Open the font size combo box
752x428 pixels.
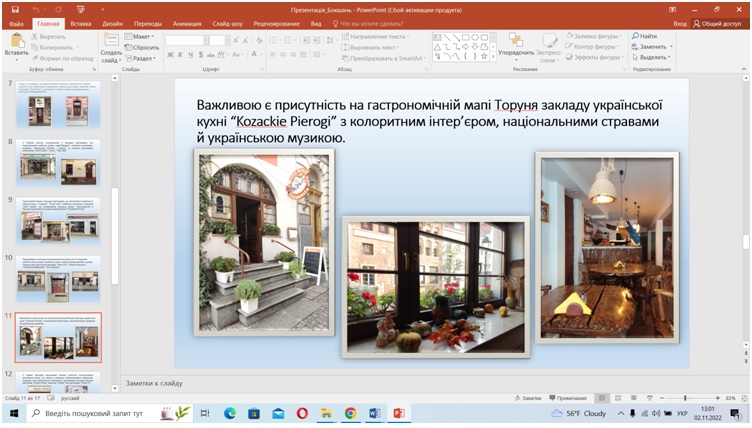point(219,40)
